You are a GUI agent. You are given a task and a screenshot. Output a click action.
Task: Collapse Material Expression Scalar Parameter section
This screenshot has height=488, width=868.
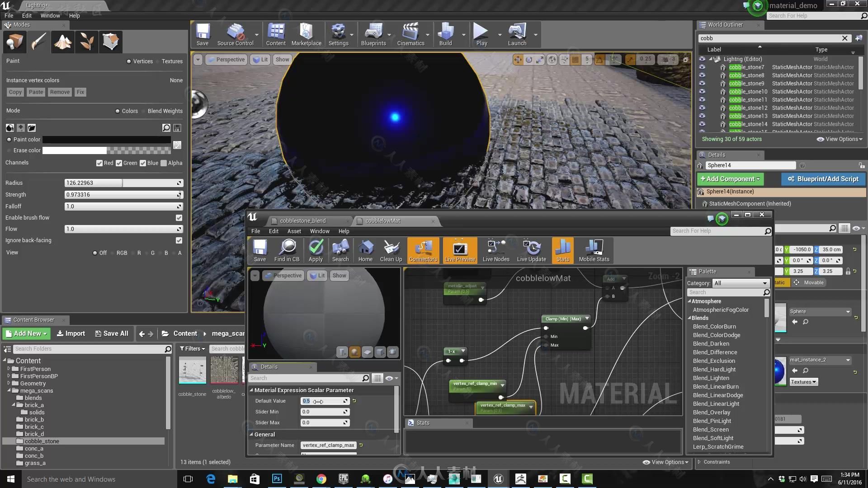click(x=252, y=390)
